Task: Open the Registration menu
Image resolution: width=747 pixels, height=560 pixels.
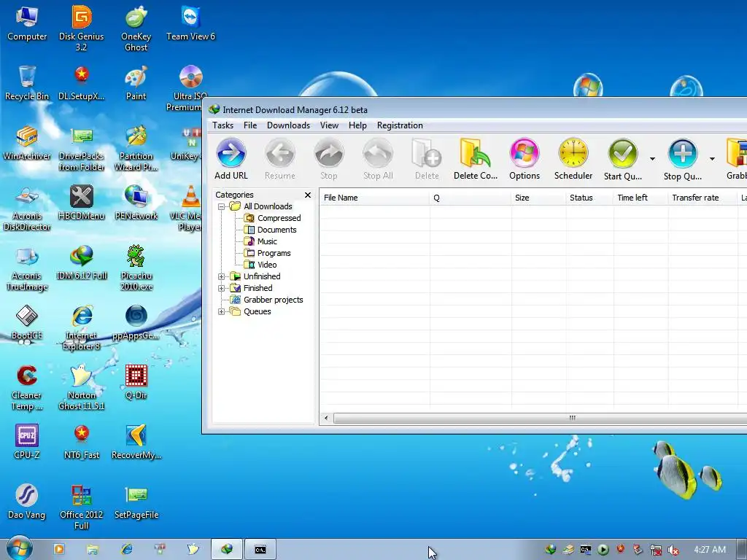Action: coord(400,125)
